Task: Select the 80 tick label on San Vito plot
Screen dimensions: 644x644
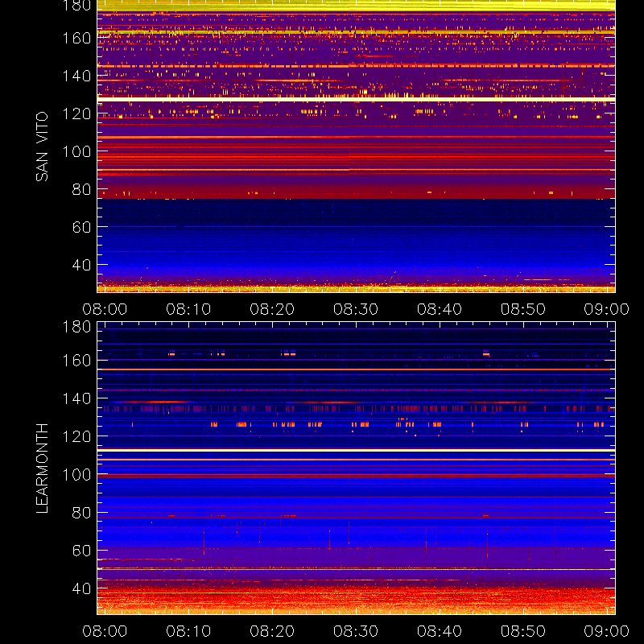Action: coord(81,189)
